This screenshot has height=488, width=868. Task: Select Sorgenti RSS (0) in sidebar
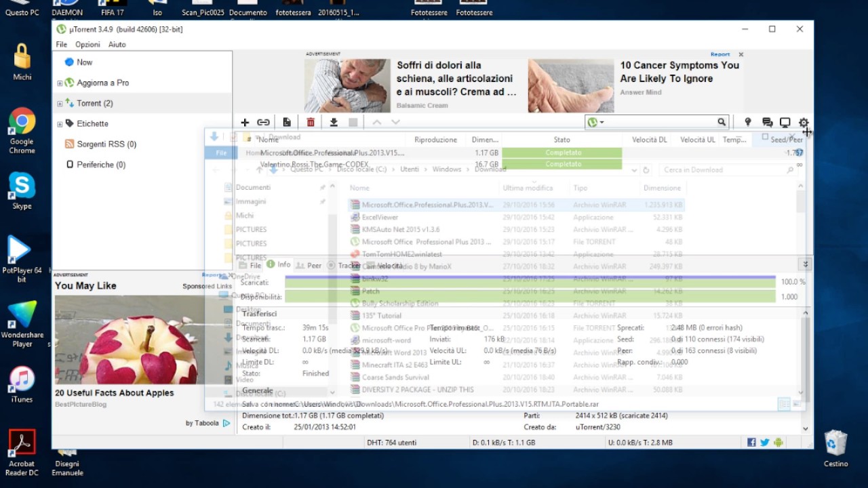click(100, 144)
